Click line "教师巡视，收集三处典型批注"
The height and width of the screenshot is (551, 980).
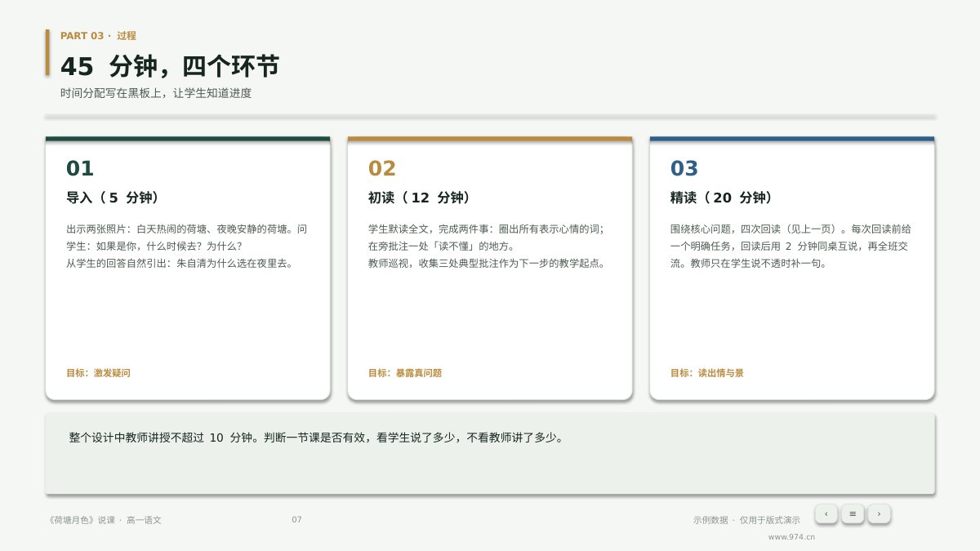tap(488, 263)
